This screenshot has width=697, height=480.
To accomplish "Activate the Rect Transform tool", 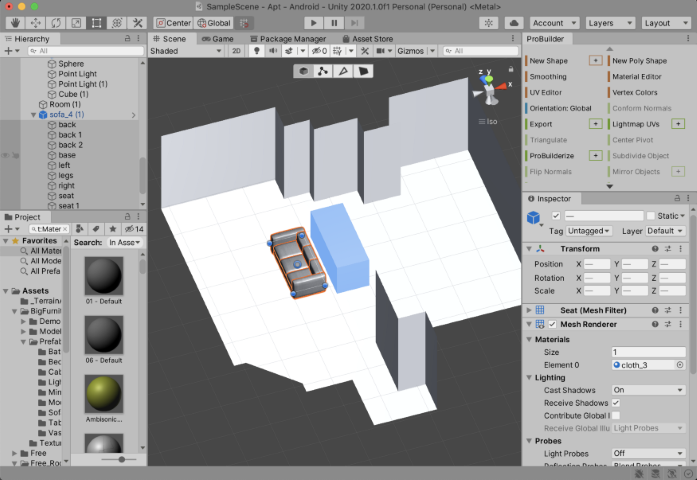I will (96, 22).
